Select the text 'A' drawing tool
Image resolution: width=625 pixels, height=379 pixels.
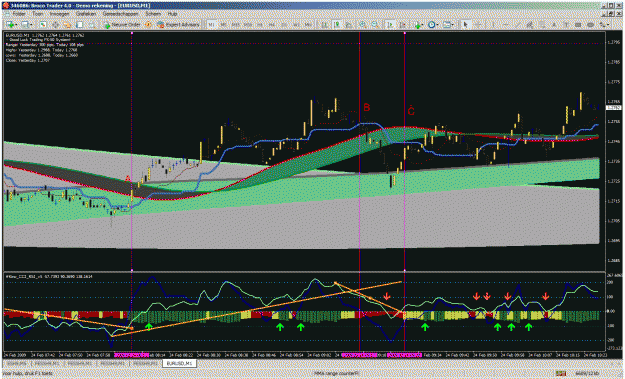tap(554, 25)
